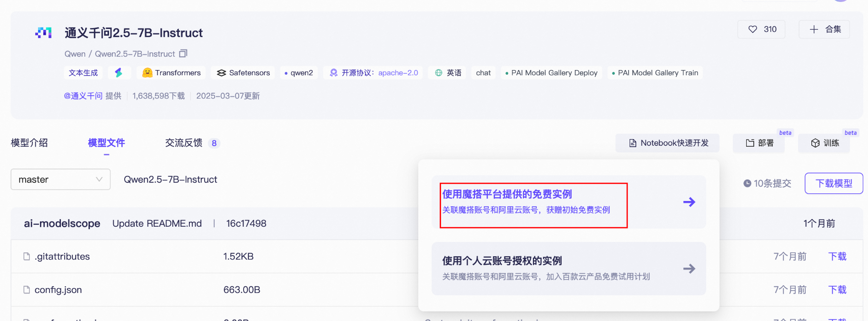The width and height of the screenshot is (868, 321).
Task: Switch to the 模型介绍 tab
Action: click(x=30, y=143)
